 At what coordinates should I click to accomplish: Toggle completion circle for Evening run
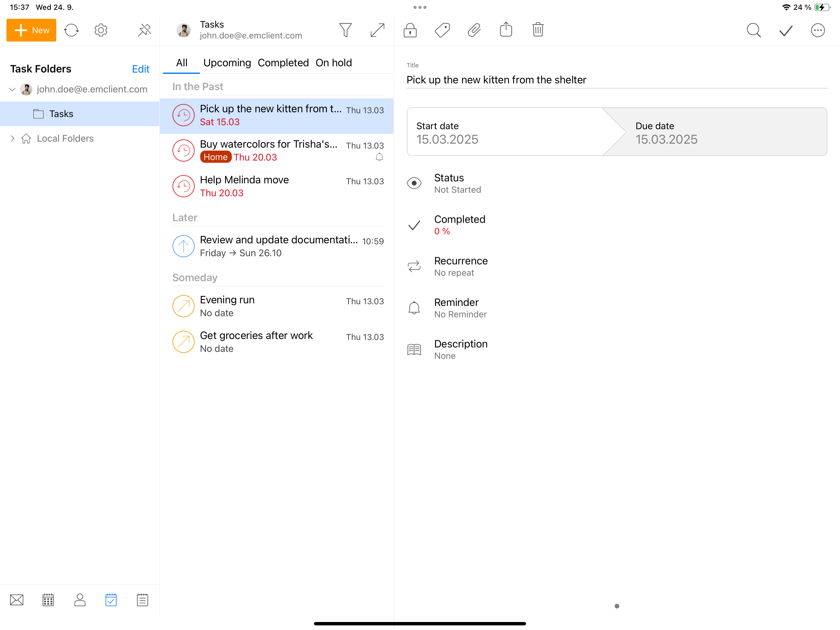click(184, 306)
